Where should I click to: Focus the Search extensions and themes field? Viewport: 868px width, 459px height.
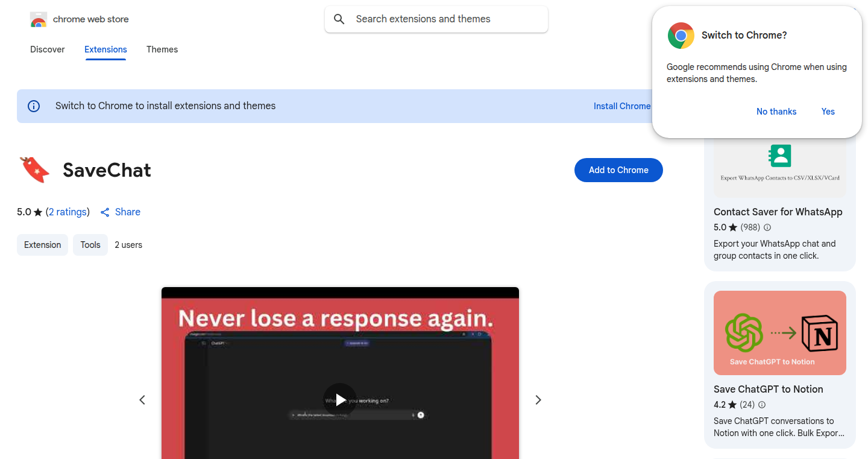coord(436,19)
